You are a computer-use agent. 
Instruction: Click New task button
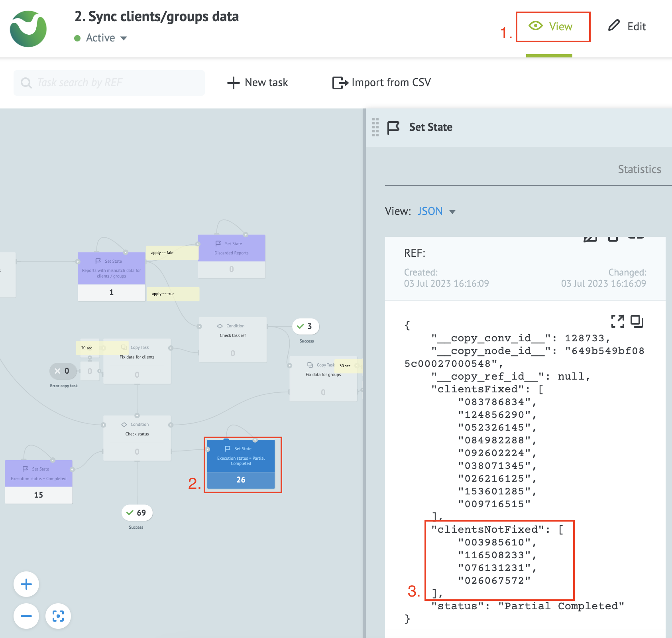257,83
